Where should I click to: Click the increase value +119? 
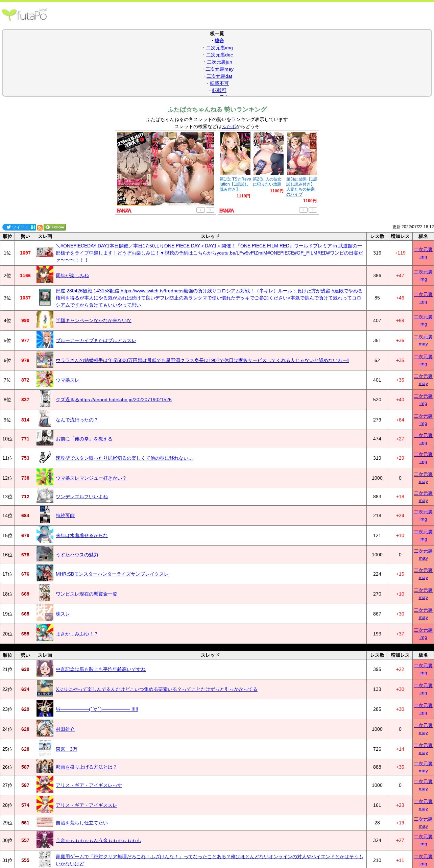click(400, 253)
